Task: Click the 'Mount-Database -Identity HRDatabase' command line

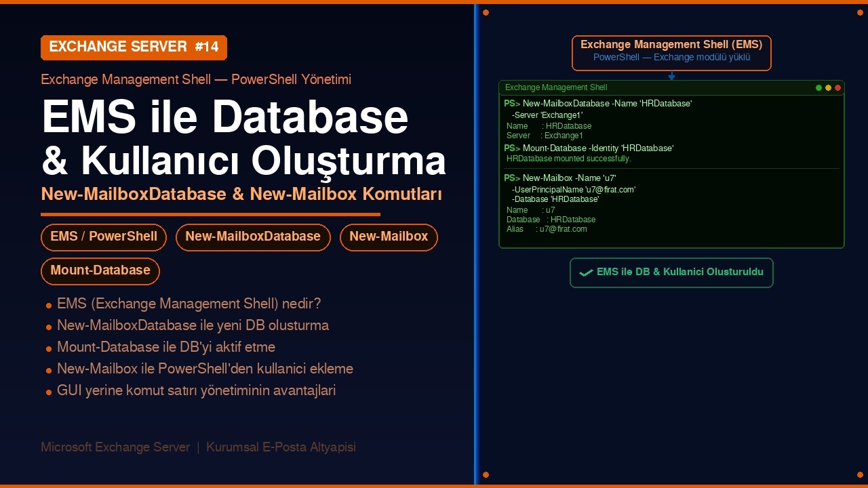Action: coord(589,148)
